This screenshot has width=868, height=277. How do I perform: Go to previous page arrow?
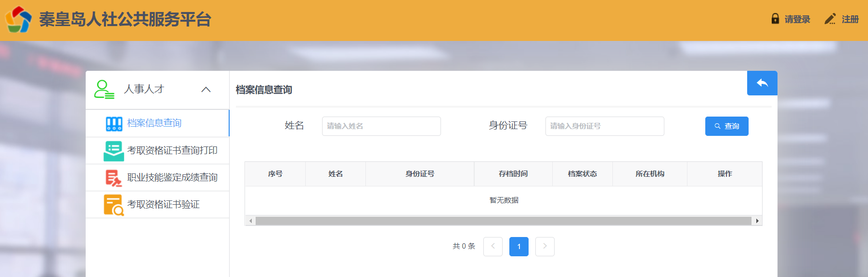pyautogui.click(x=493, y=247)
